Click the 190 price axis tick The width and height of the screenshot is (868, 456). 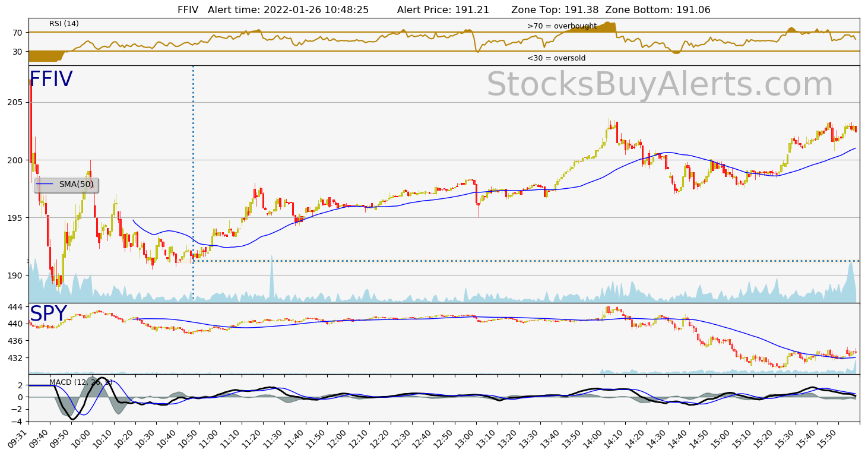[x=15, y=275]
